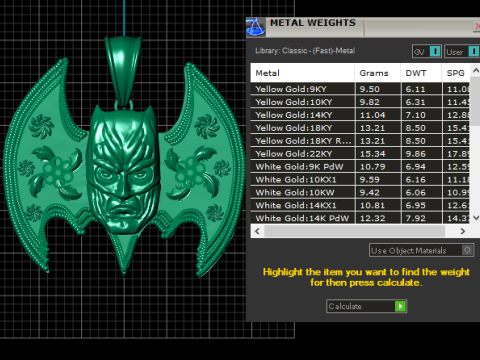Click the METAL WEIGHTS title bar
Viewport: 480px width, 360px height.
(x=363, y=27)
